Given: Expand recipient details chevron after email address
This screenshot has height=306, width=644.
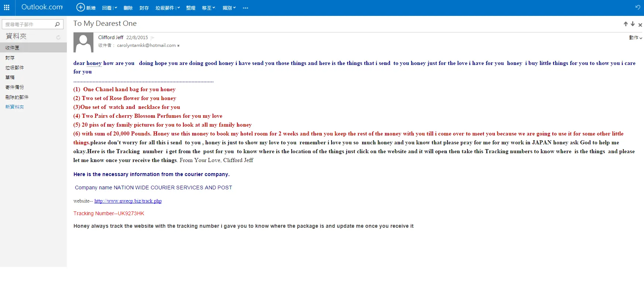Looking at the screenshot, I should pyautogui.click(x=178, y=46).
